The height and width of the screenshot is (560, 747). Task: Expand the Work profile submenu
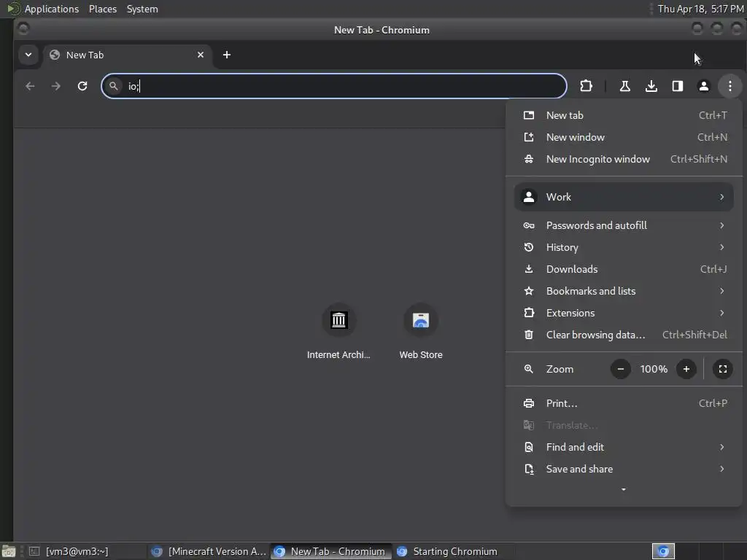tap(624, 197)
